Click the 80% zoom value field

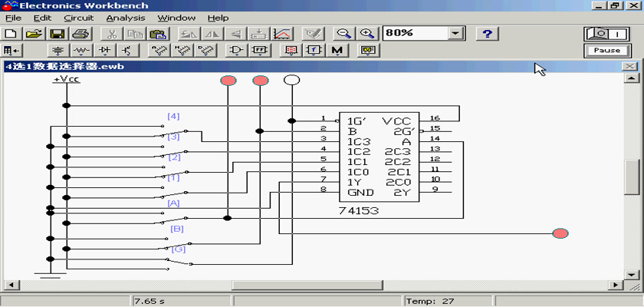(x=416, y=33)
